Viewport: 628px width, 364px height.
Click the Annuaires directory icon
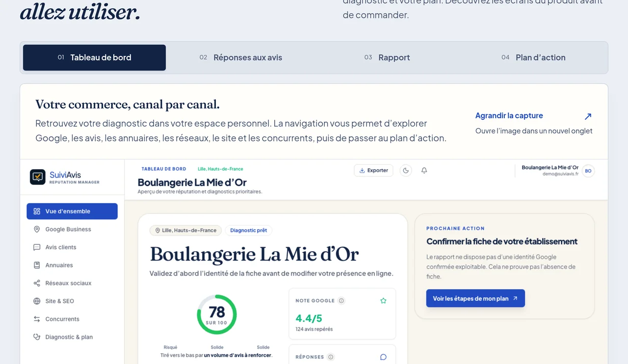click(x=37, y=265)
